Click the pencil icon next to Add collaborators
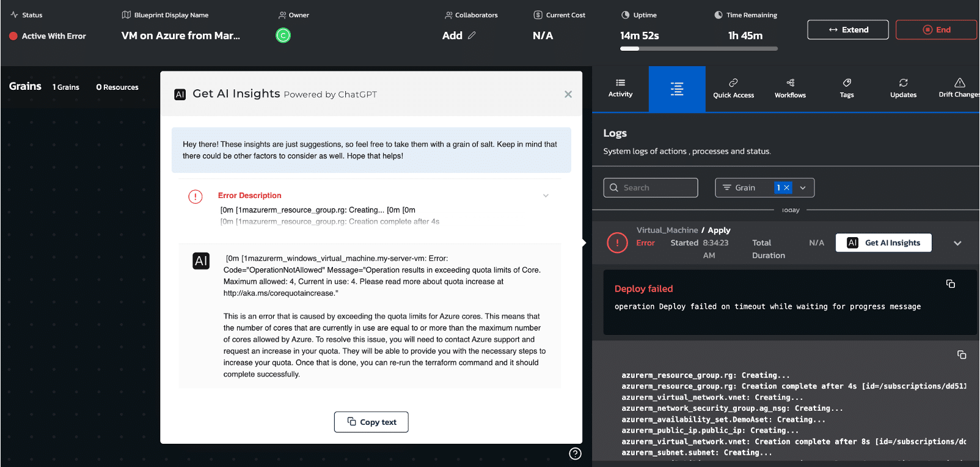 [x=472, y=35]
